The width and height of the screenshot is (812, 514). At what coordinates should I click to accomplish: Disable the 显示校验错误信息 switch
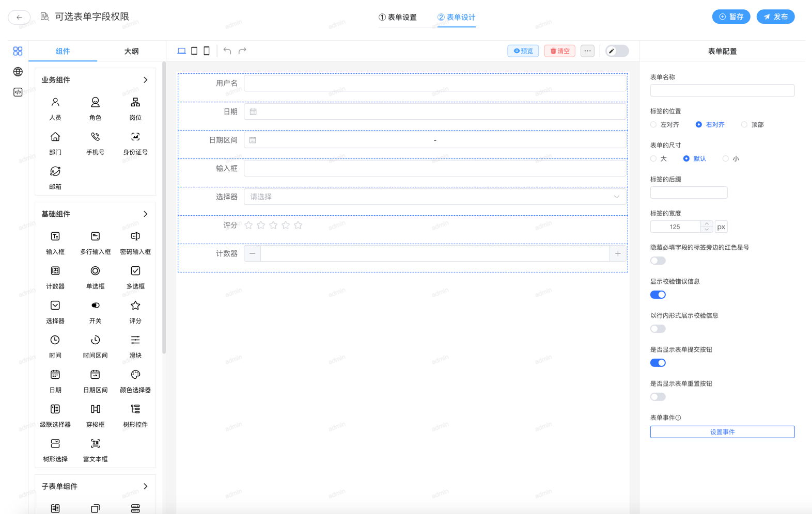[658, 295]
